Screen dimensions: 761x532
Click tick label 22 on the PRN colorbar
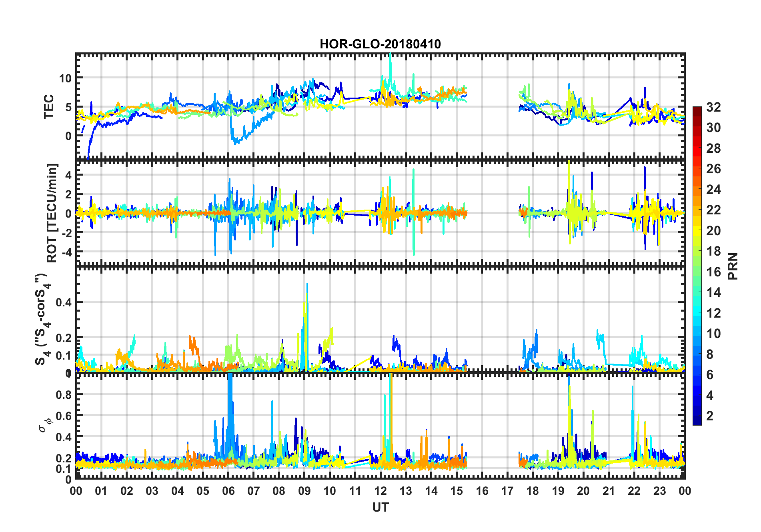pyautogui.click(x=713, y=210)
